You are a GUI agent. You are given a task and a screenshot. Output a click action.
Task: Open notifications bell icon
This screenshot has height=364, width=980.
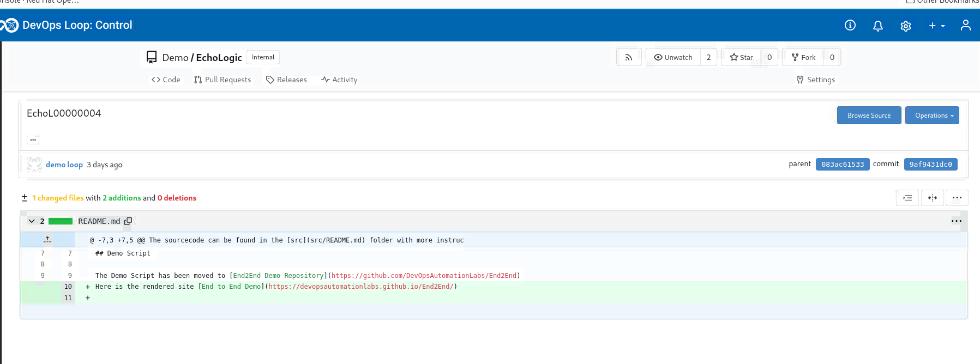[x=877, y=26]
